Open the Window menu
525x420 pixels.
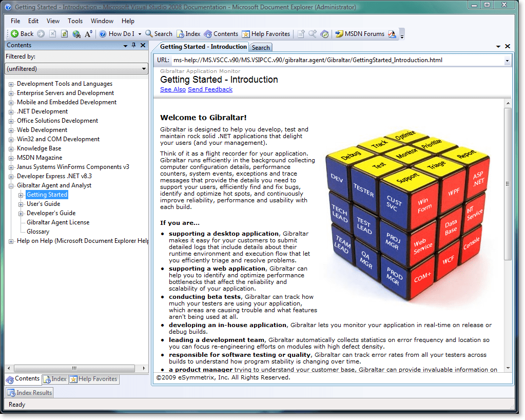(x=102, y=21)
